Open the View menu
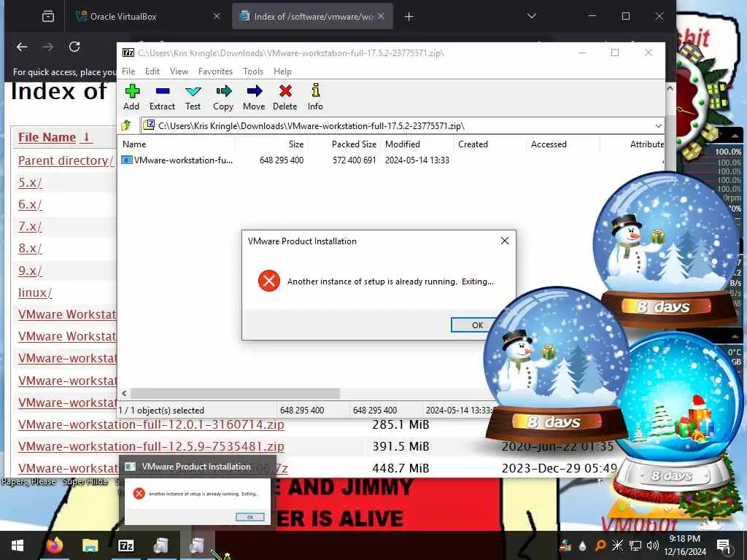747x560 pixels. click(179, 71)
